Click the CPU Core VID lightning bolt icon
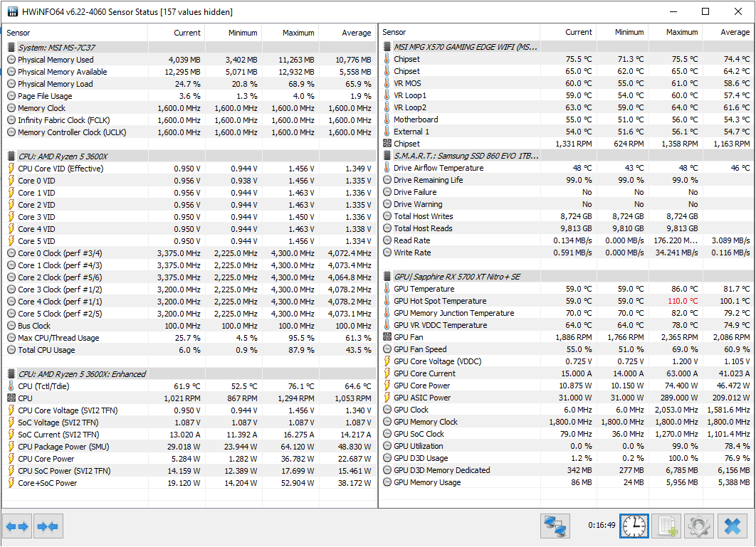 pyautogui.click(x=11, y=169)
